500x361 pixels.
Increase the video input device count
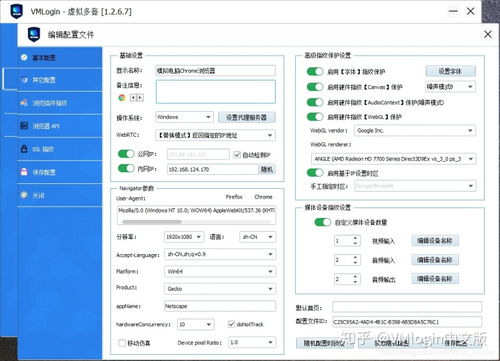click(x=355, y=238)
